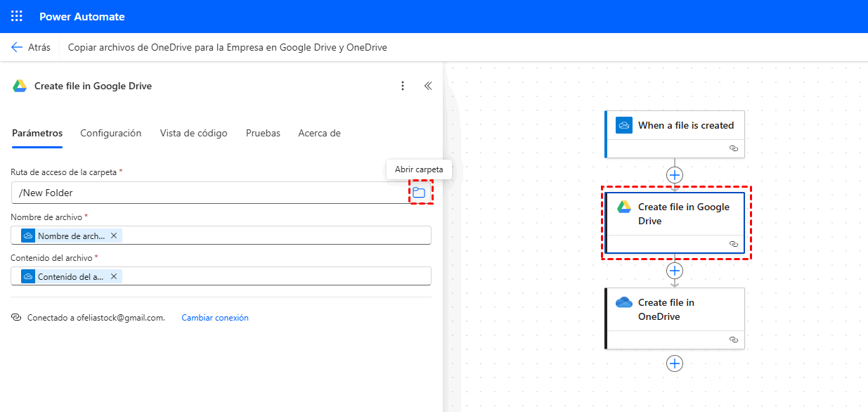Viewport: 868px width, 412px height.
Task: Remove the Nombre de archivo token
Action: [114, 236]
